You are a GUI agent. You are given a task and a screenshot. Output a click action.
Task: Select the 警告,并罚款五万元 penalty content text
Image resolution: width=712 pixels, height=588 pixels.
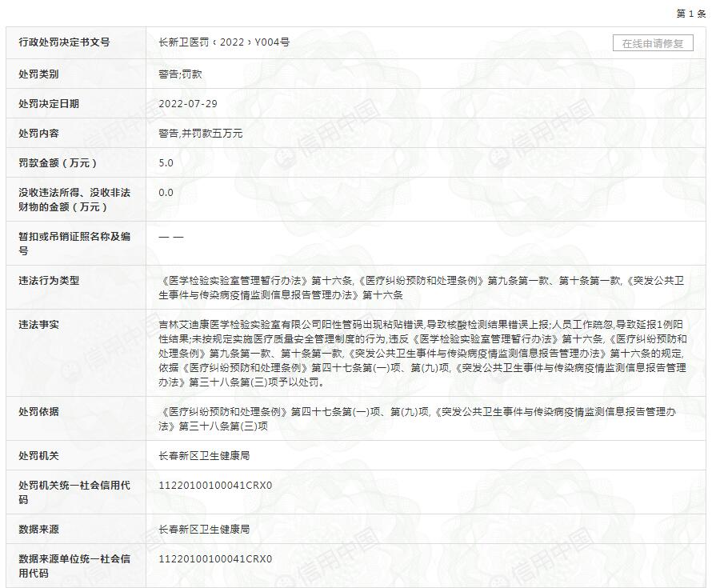click(x=200, y=134)
